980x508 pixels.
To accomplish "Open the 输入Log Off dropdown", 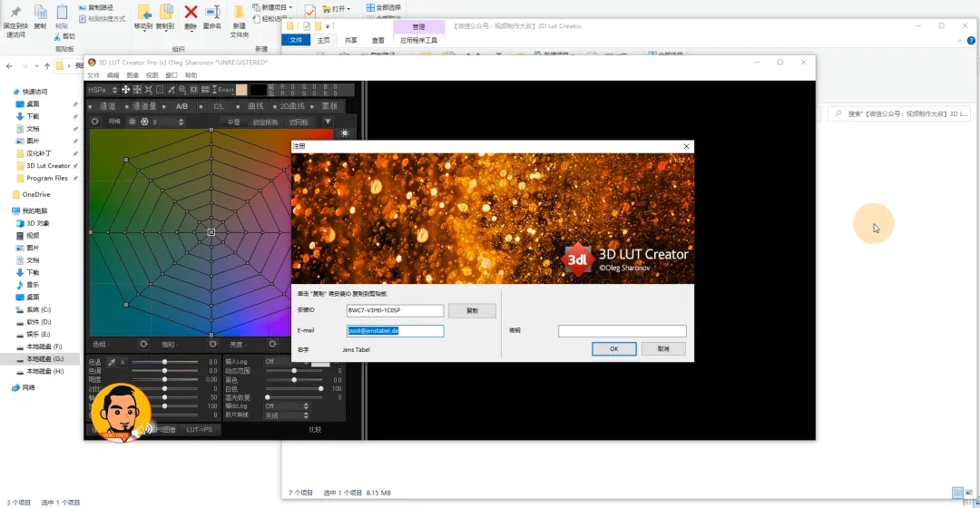I will [x=286, y=361].
